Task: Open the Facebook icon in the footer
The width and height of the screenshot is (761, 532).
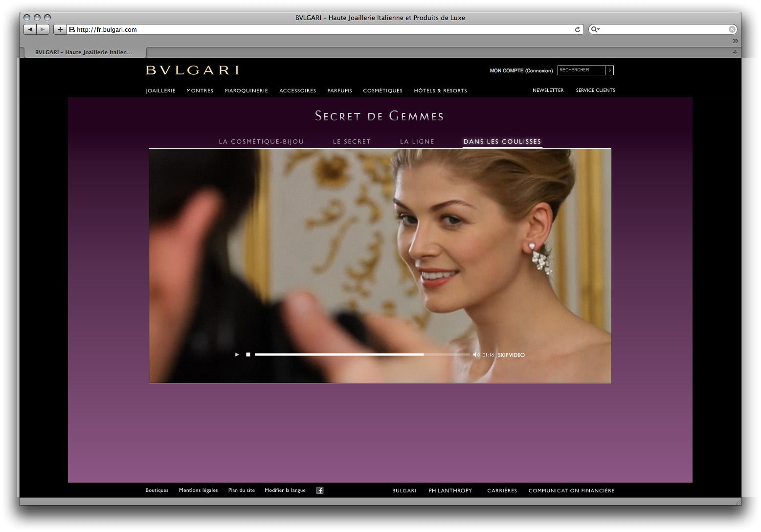Action: pos(320,490)
